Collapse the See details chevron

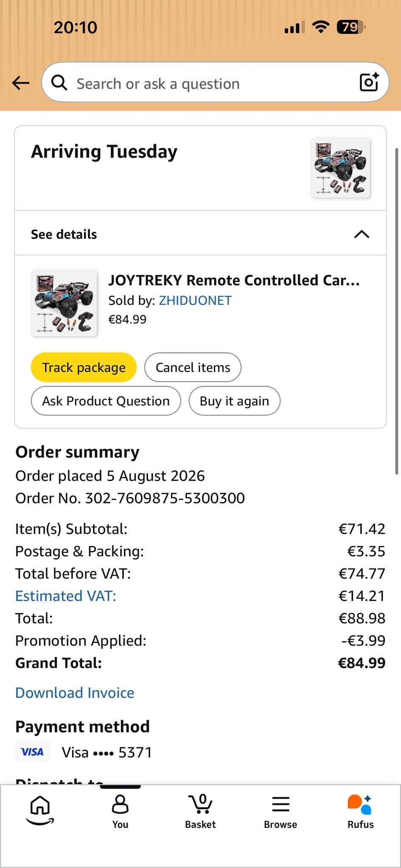click(362, 234)
